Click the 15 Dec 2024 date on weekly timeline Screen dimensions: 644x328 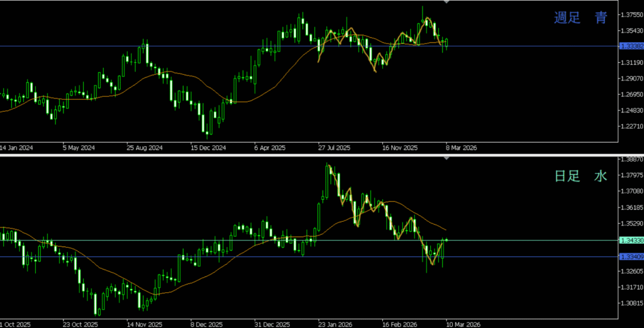pyautogui.click(x=209, y=148)
